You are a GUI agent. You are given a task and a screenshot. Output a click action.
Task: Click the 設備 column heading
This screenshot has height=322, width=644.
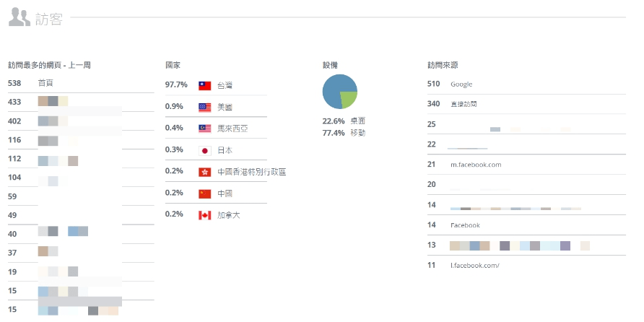click(x=330, y=65)
